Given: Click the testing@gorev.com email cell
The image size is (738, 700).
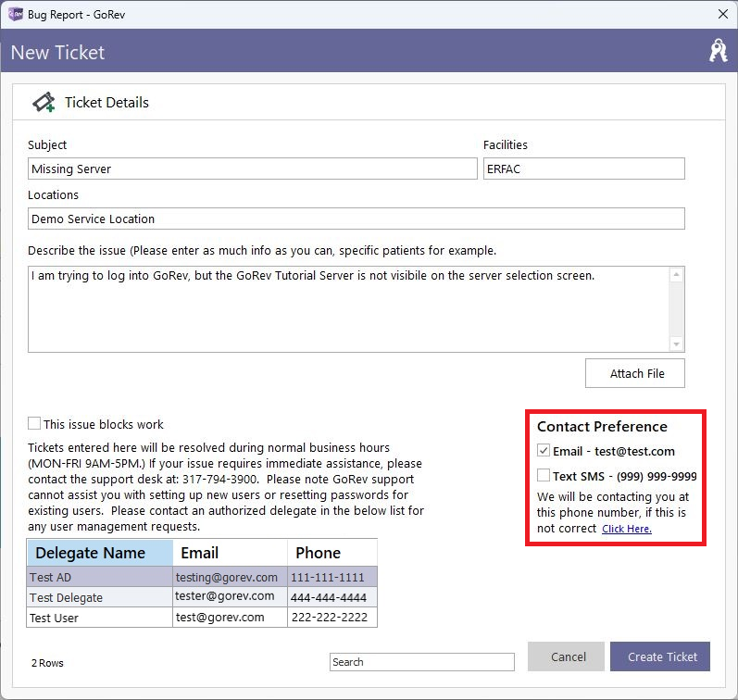Looking at the screenshot, I should coord(231,577).
